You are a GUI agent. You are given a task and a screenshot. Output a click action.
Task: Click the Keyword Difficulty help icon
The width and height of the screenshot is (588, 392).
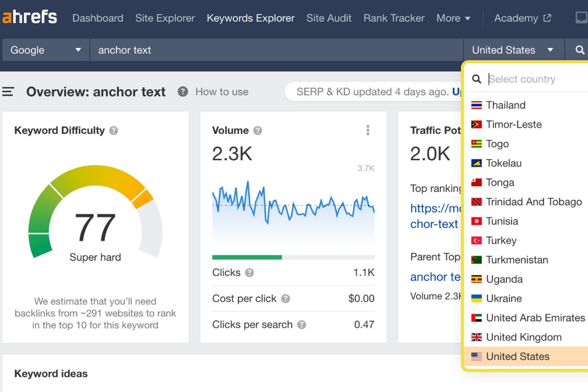[x=114, y=130]
